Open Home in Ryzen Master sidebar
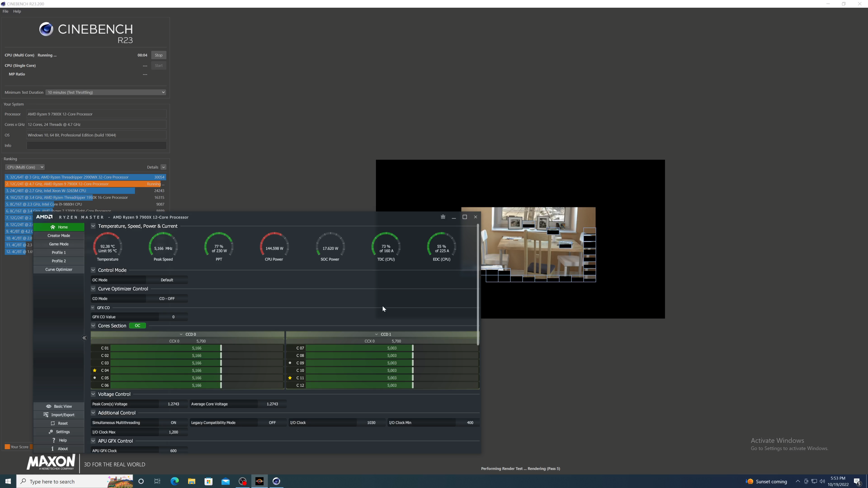The height and width of the screenshot is (488, 868). pos(59,227)
